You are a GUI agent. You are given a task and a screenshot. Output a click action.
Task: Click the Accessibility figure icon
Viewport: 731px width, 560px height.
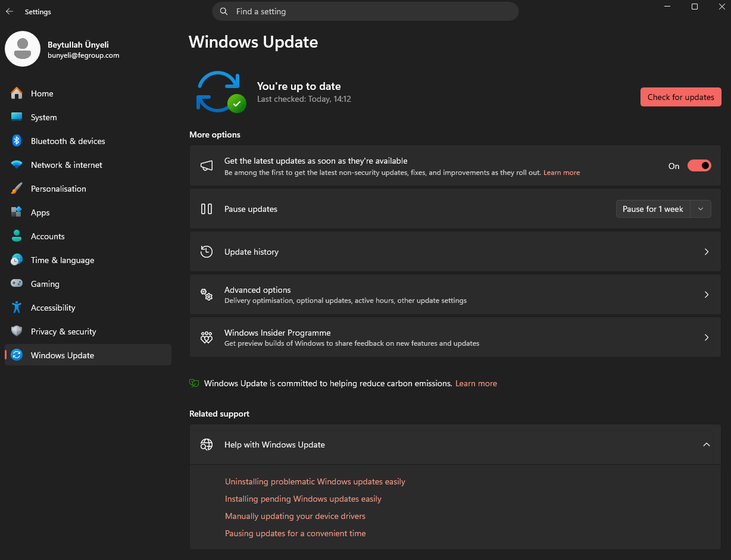coord(17,308)
